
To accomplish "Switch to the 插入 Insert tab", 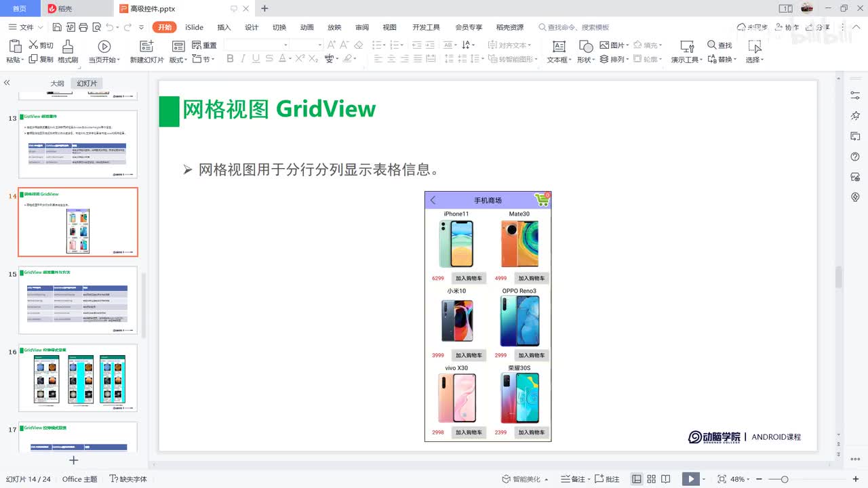I will coord(224,27).
